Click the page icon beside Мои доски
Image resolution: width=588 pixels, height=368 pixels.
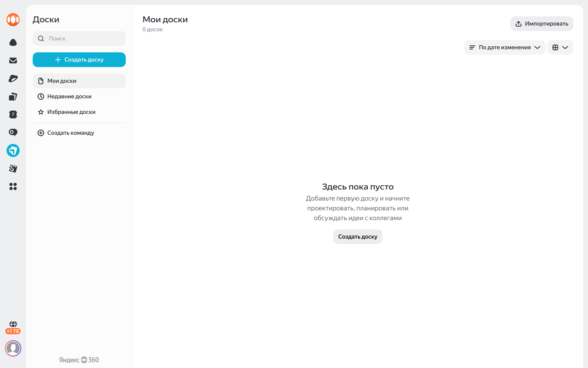[x=41, y=81]
